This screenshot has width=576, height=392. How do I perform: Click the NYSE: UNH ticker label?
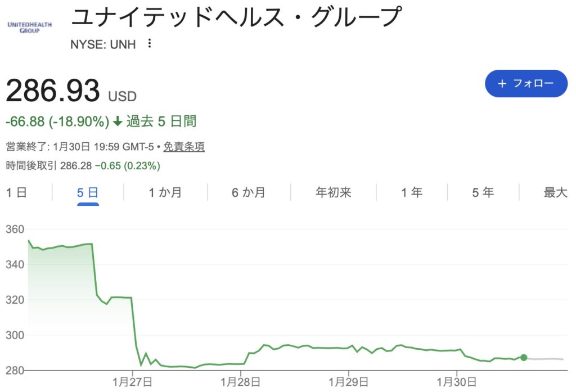(x=103, y=44)
